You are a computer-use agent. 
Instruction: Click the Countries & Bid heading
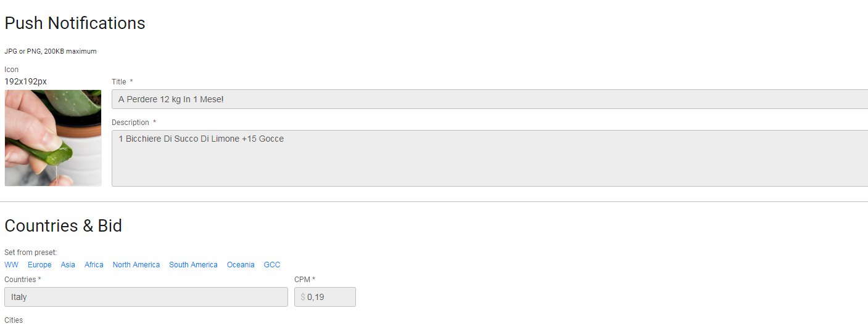coord(63,225)
